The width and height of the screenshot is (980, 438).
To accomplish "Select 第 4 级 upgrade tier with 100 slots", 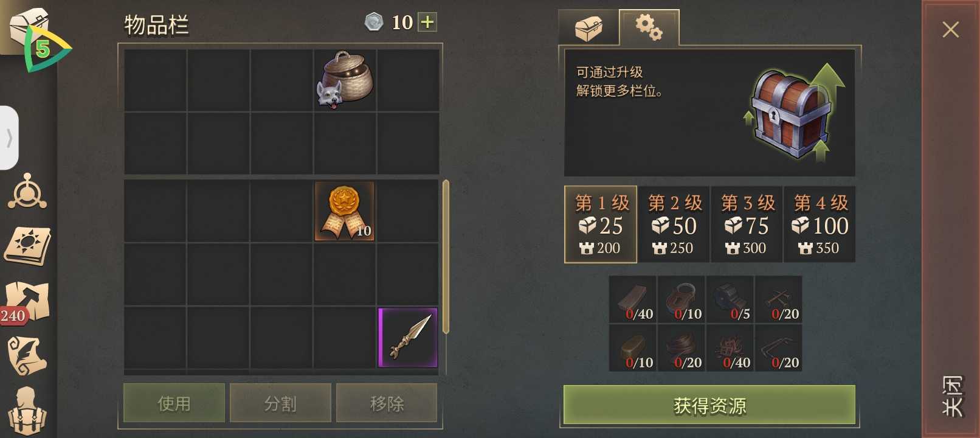I will 820,224.
